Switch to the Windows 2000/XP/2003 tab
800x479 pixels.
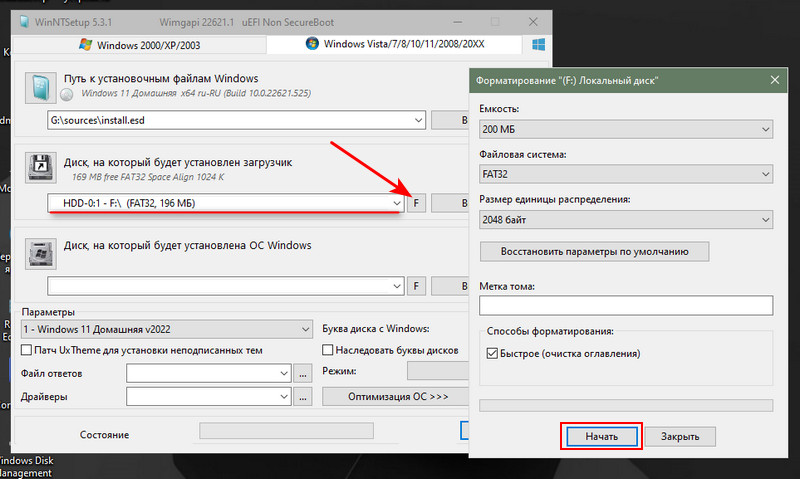click(139, 45)
